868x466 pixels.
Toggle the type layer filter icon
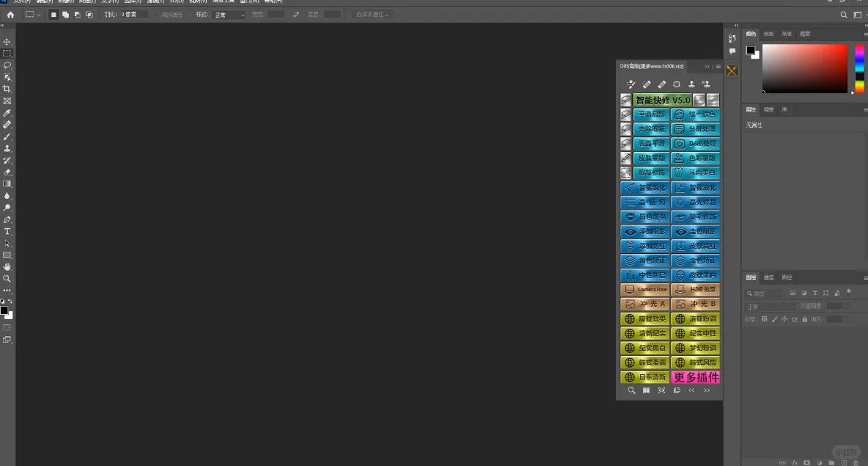[x=815, y=293]
